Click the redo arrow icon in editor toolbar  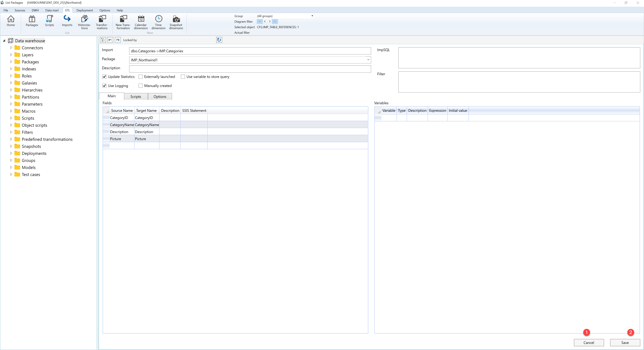118,40
